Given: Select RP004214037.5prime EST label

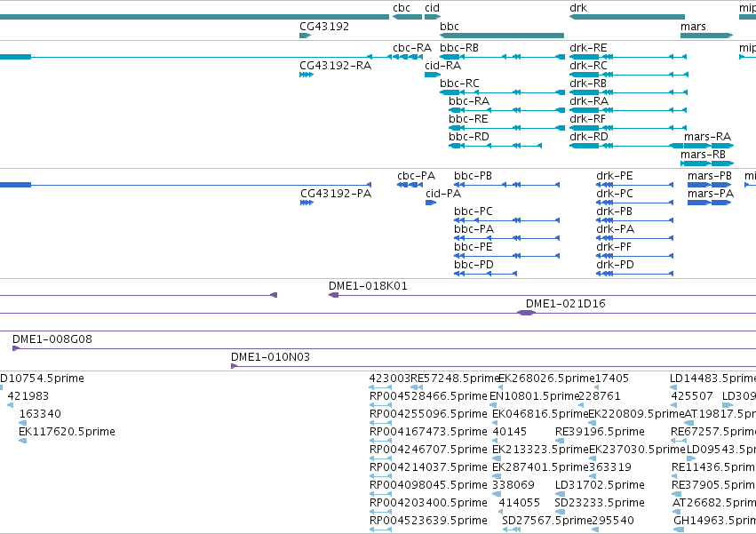Looking at the screenshot, I should pyautogui.click(x=428, y=467).
